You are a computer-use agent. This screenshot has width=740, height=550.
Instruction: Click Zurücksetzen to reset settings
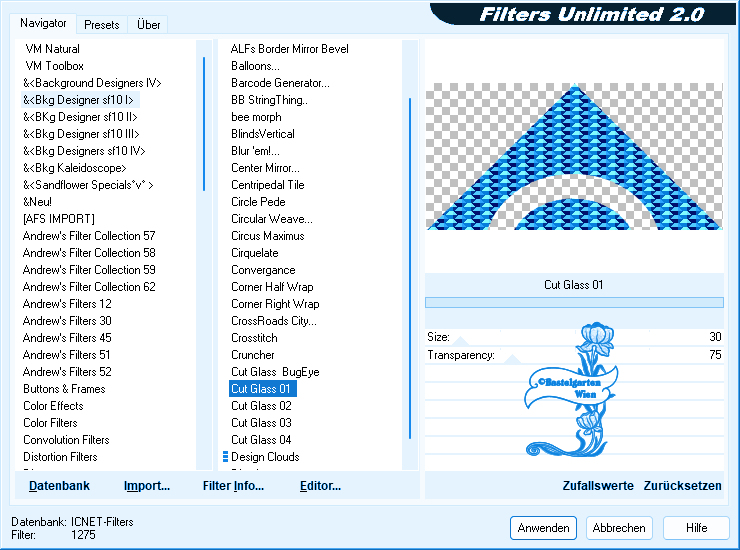682,486
